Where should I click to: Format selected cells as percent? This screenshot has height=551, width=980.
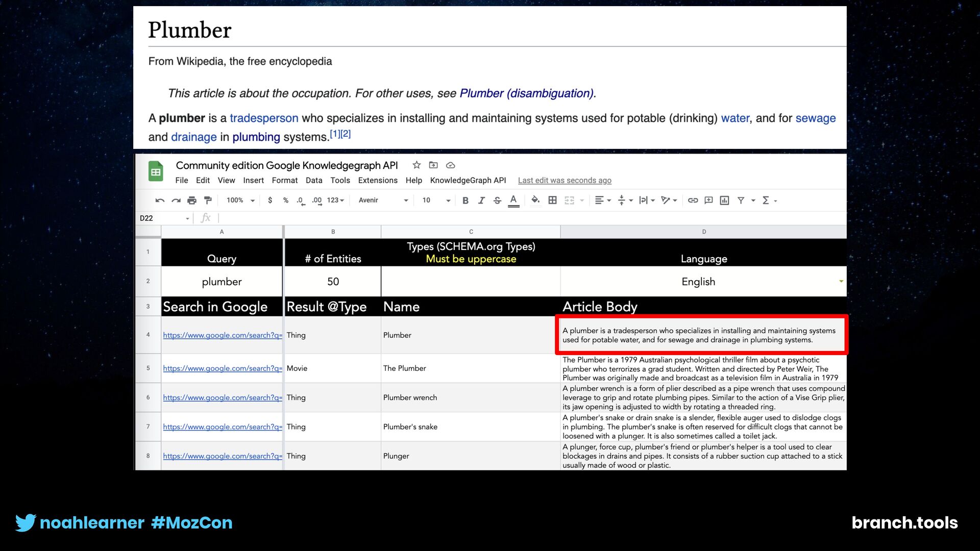[286, 201]
